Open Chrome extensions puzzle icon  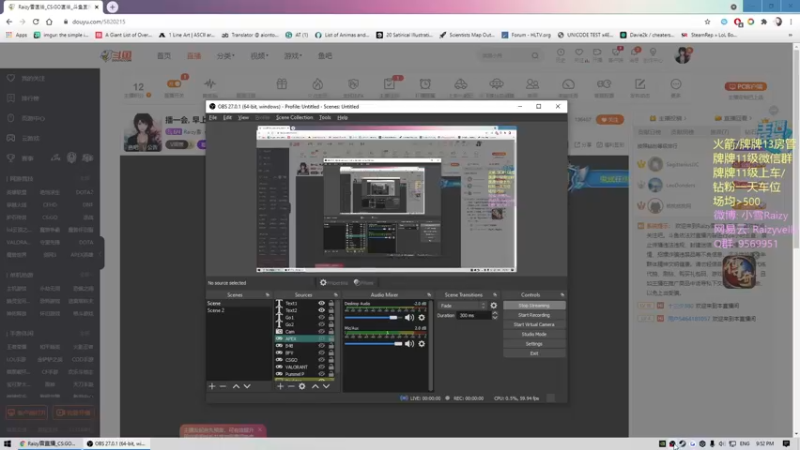coord(764,22)
